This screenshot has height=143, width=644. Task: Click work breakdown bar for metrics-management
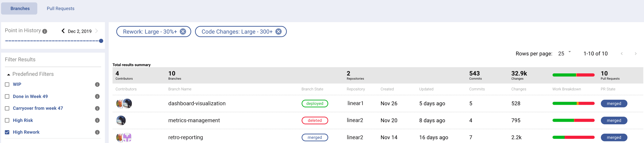[x=573, y=120]
